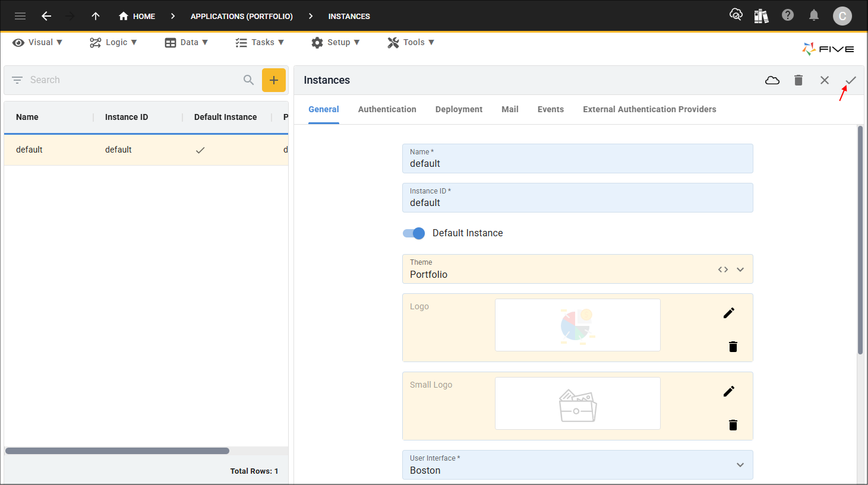Screen dimensions: 868x485
Task: Open the Visual menu
Action: click(37, 42)
